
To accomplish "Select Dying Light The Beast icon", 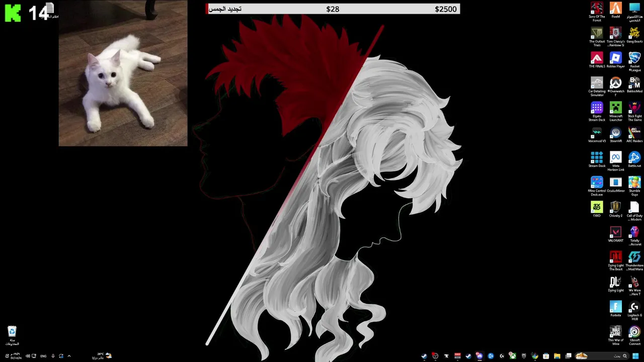I will tap(616, 261).
